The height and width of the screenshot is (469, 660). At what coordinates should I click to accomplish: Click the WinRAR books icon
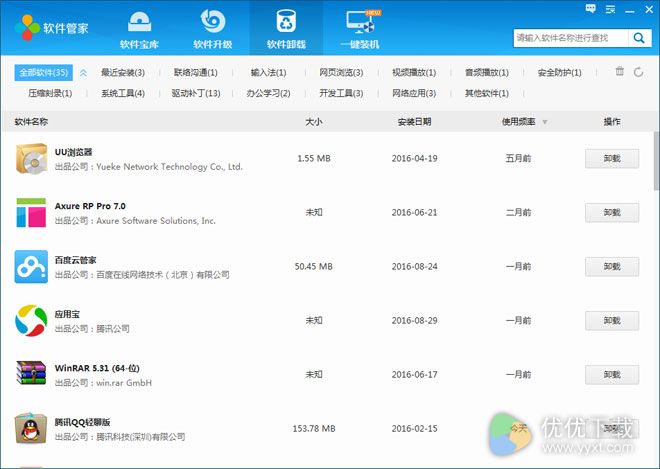31,373
